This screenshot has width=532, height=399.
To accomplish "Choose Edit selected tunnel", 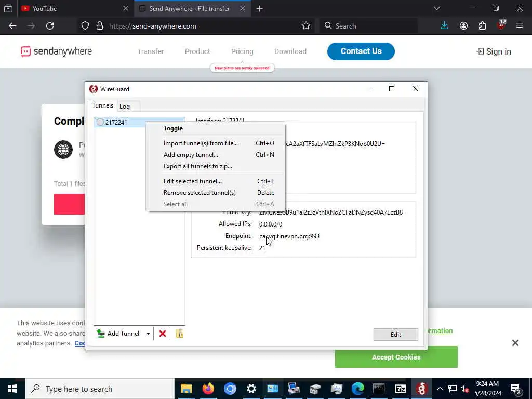I will [216, 181].
